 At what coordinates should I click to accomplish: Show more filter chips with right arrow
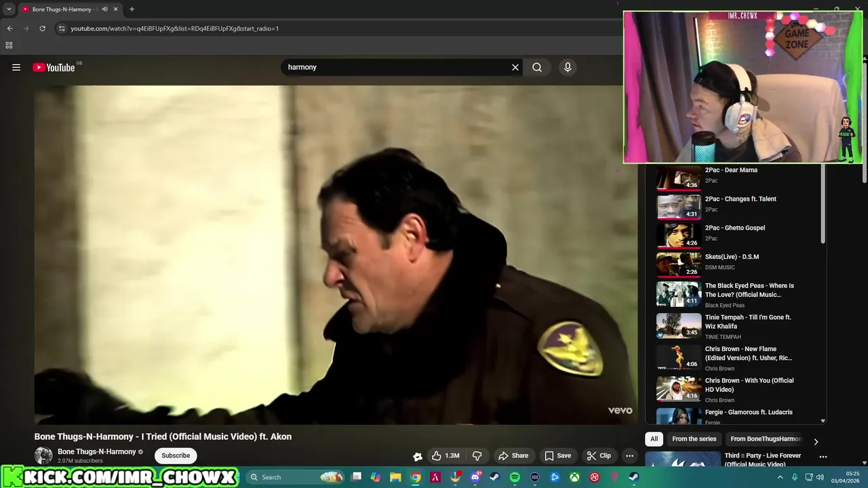click(x=816, y=441)
